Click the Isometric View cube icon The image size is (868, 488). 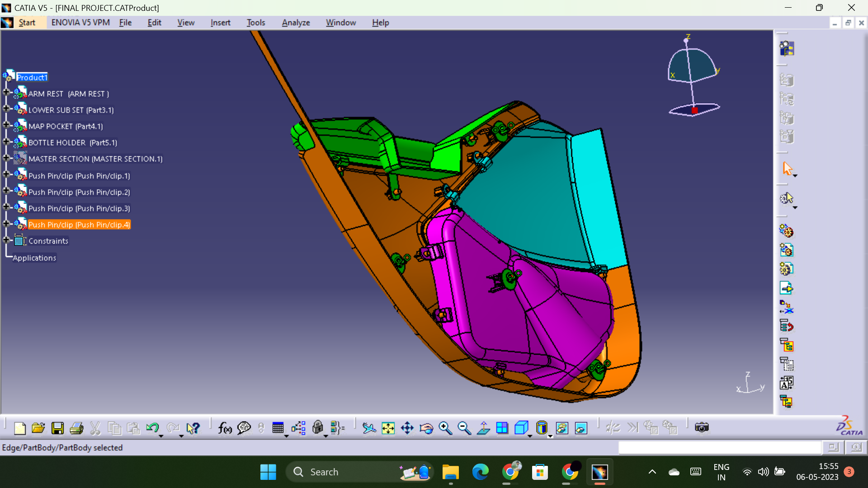[521, 427]
